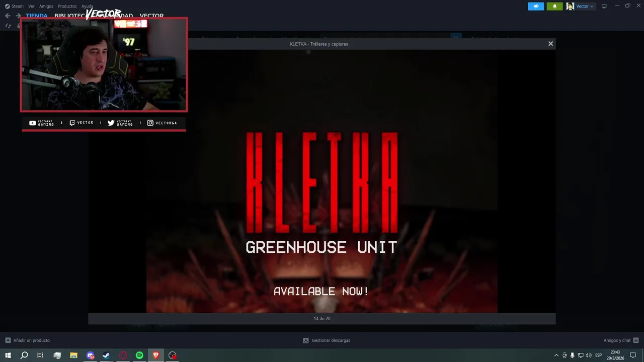The height and width of the screenshot is (362, 644).
Task: Open the clock showing 23:43
Action: coord(615,355)
